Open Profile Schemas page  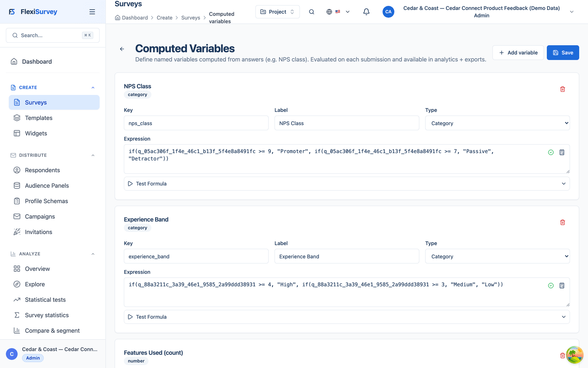[54, 201]
